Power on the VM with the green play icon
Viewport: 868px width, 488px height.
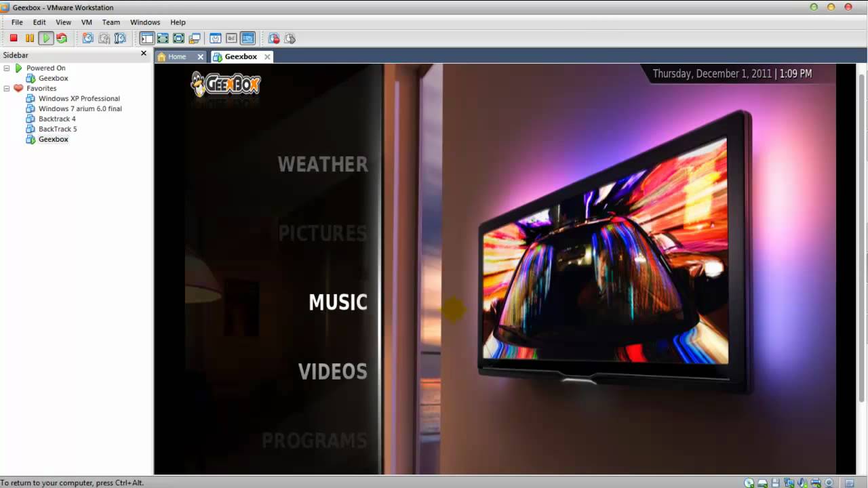[x=46, y=39]
